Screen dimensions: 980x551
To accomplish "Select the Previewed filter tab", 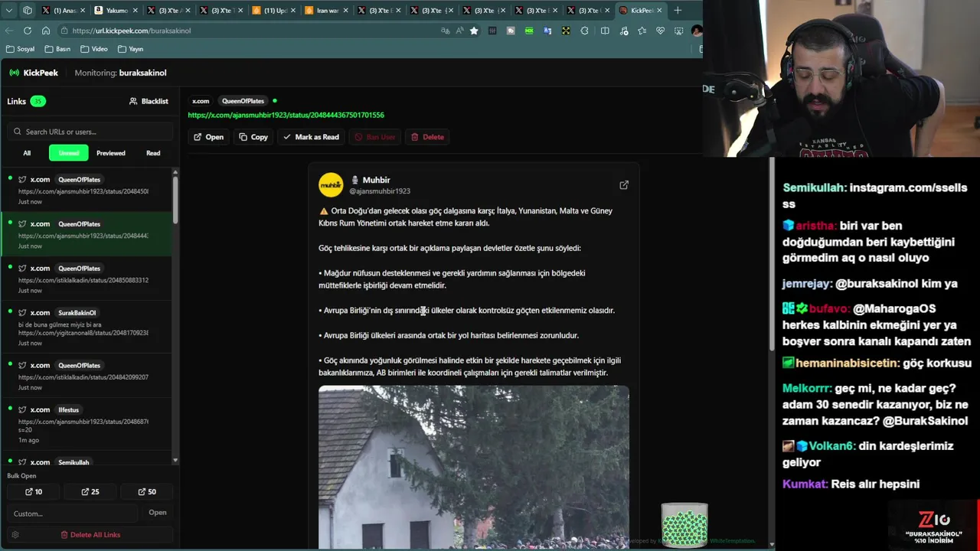I will 111,153.
